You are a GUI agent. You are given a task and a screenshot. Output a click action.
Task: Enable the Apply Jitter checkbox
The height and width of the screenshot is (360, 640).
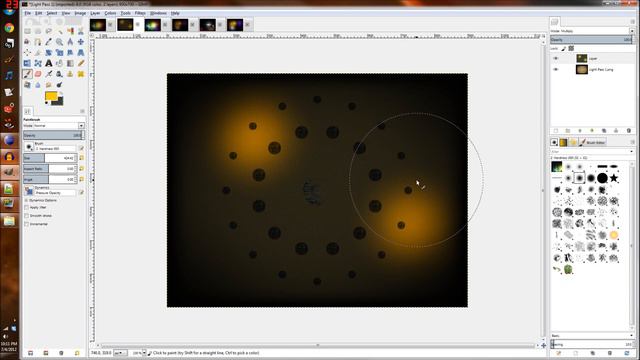pyautogui.click(x=27, y=208)
